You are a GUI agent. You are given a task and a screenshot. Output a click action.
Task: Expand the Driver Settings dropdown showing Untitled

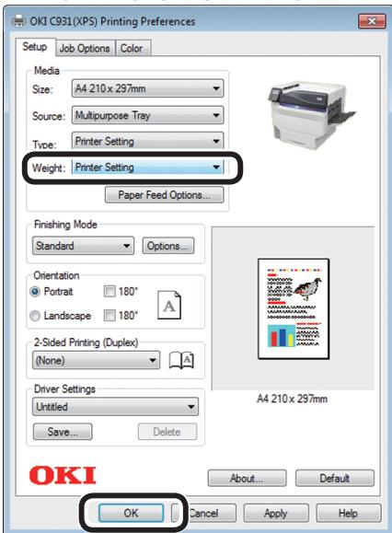pos(116,407)
